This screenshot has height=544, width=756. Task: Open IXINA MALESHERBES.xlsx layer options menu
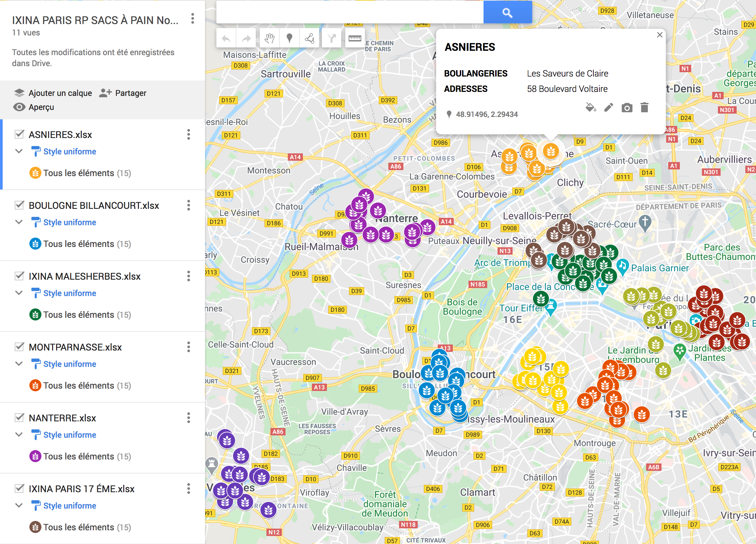tap(189, 276)
